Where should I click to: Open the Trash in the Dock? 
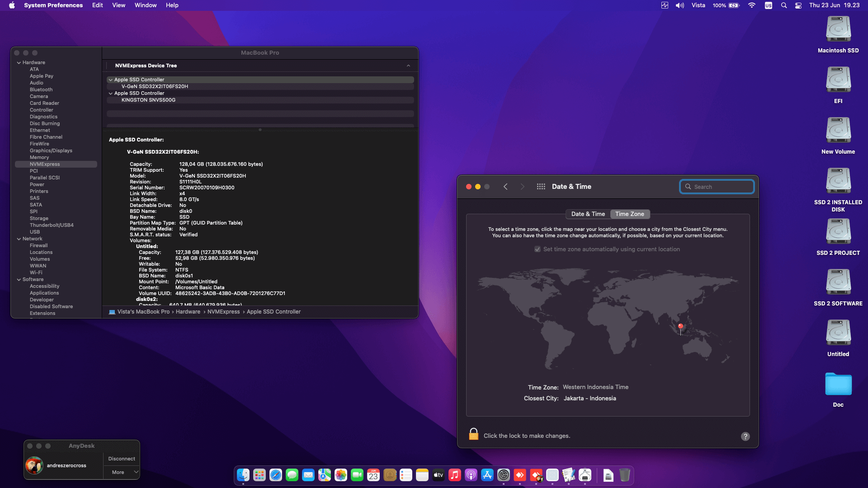coord(625,475)
